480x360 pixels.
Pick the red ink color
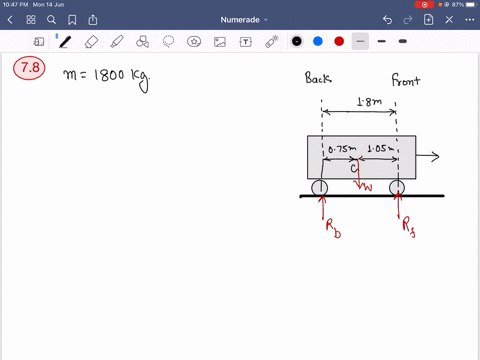(x=339, y=41)
